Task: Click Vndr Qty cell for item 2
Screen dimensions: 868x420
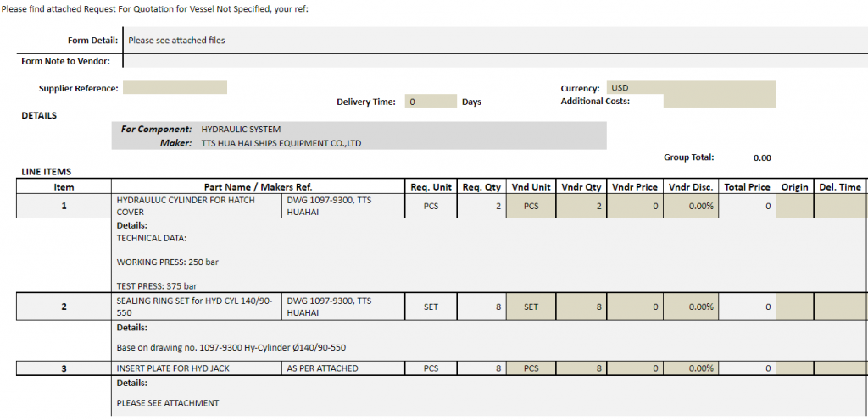Action: [581, 307]
